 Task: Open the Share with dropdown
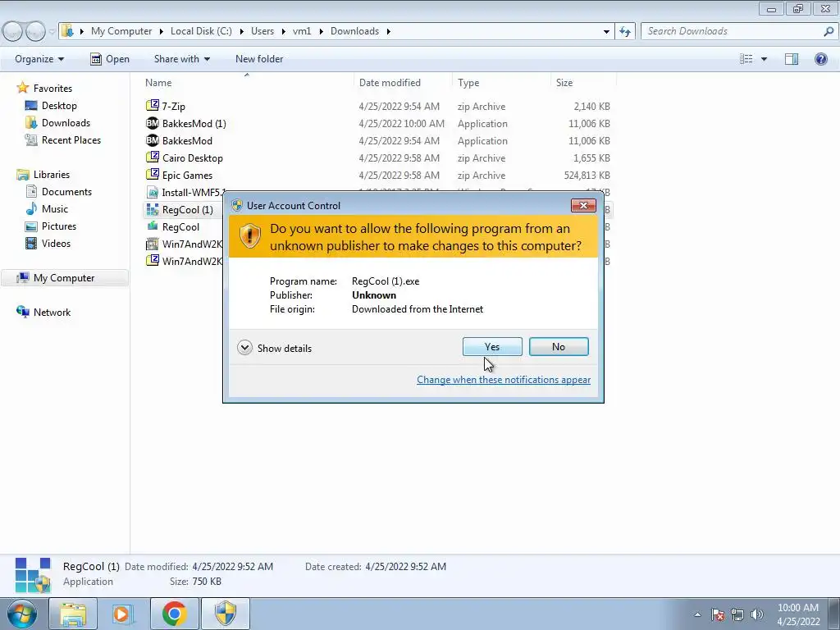tap(181, 59)
